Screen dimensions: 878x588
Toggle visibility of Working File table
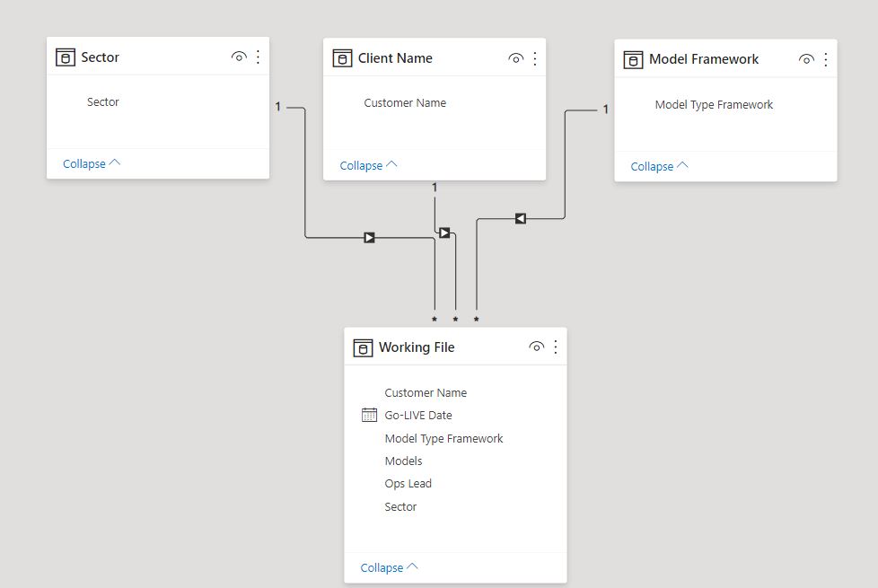point(537,347)
